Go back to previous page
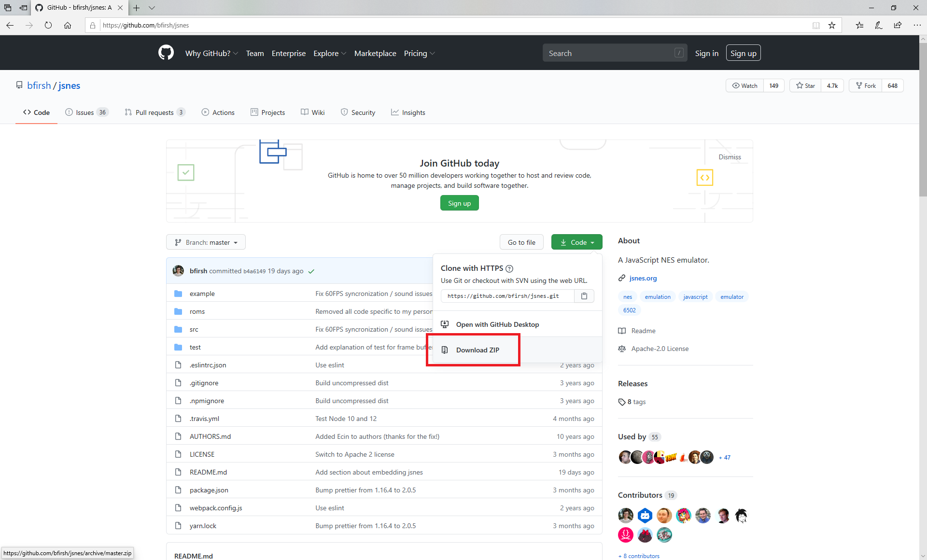This screenshot has width=927, height=560. [10, 25]
